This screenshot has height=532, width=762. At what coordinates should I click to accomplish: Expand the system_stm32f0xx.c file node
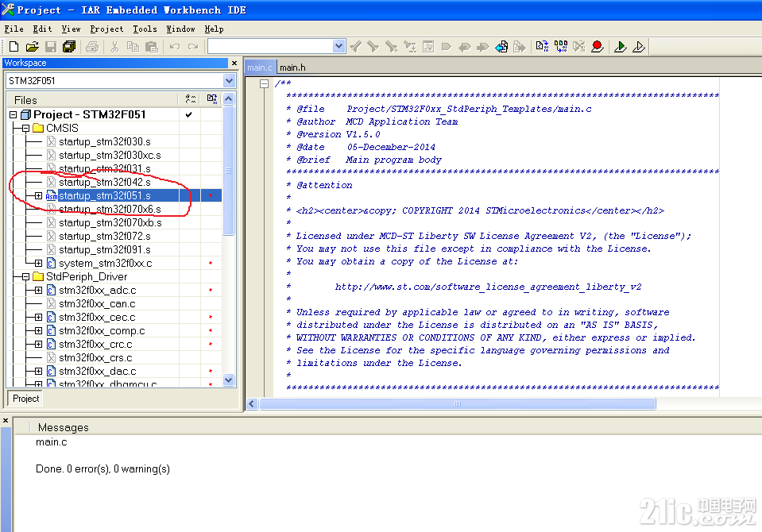38,264
